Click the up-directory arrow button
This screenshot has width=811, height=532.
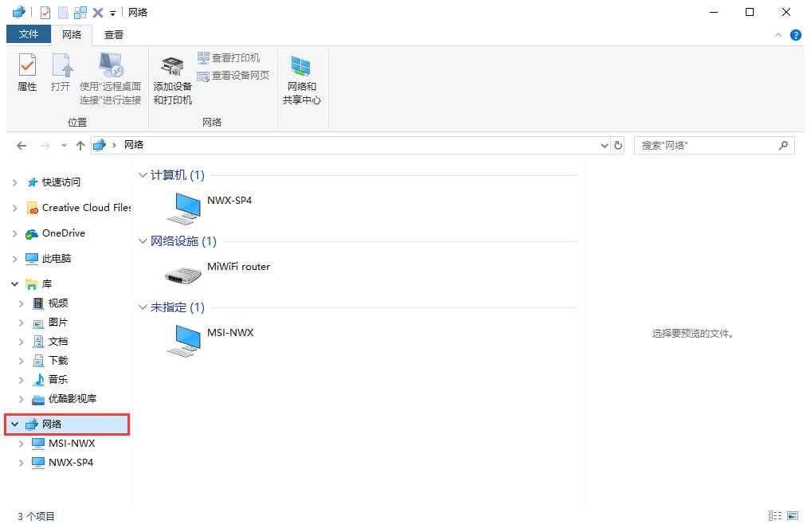(x=80, y=146)
